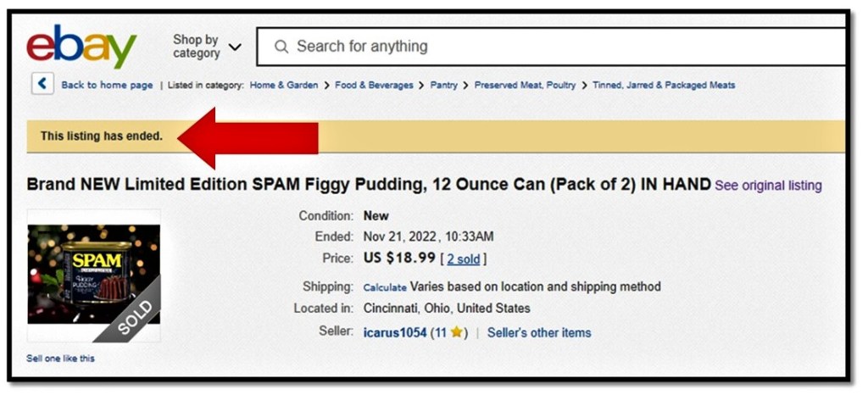Click the seller feedback score 11
Image resolution: width=868 pixels, height=395 pixels.
pos(441,332)
